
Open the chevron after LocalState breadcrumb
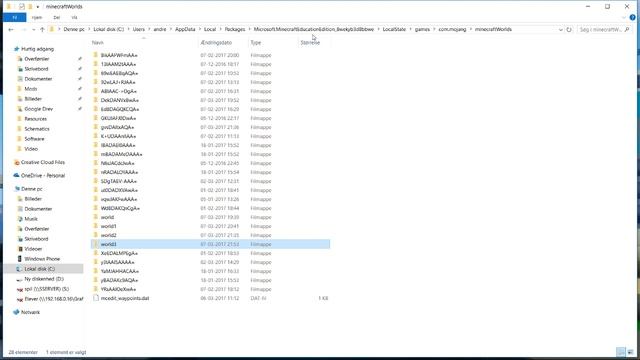[x=411, y=29]
